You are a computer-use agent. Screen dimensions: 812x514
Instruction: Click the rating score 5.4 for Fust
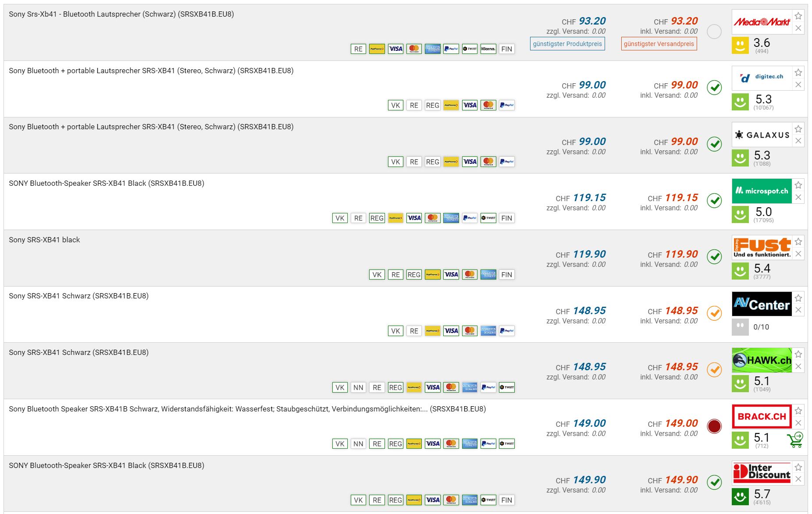pyautogui.click(x=762, y=268)
